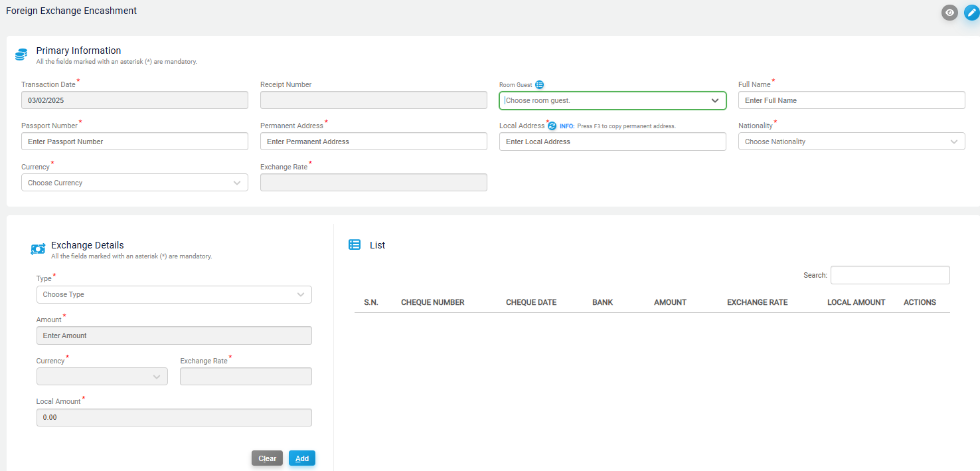Click the List Search box
Viewport: 980px width, 471px height.
(x=890, y=275)
